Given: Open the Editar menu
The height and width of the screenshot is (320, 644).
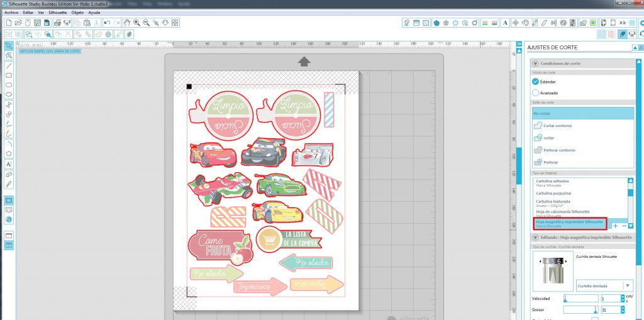Looking at the screenshot, I should pyautogui.click(x=28, y=13).
